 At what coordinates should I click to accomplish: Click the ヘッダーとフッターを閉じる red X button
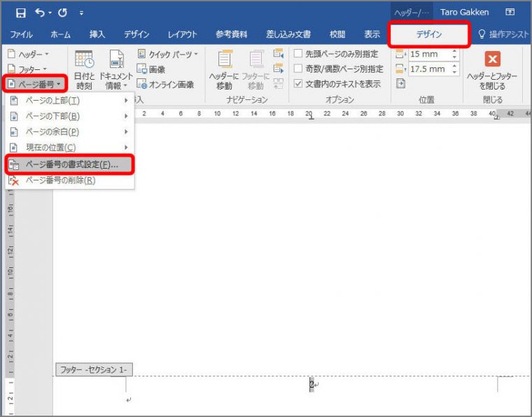[x=492, y=59]
